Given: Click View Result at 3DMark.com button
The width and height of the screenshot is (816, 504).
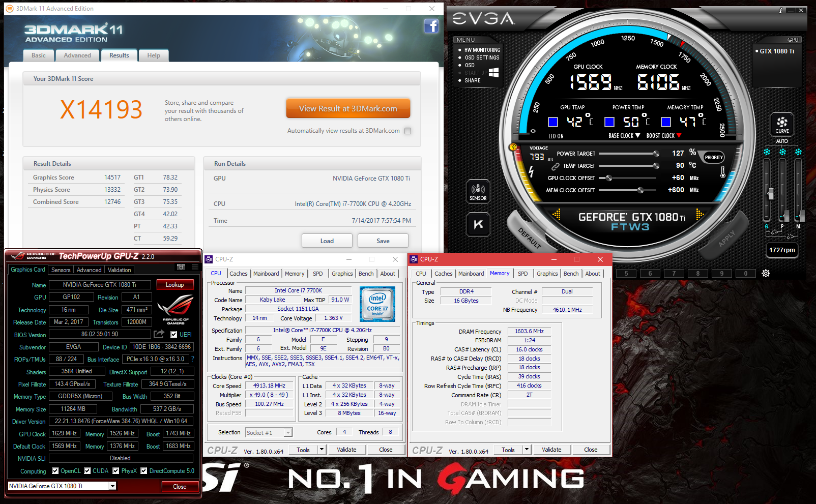Looking at the screenshot, I should tap(348, 108).
